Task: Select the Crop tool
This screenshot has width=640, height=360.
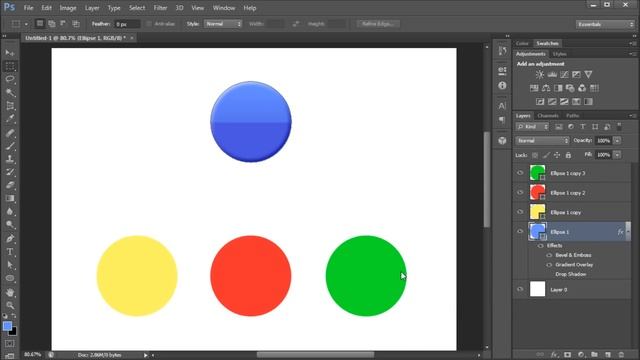Action: point(10,106)
